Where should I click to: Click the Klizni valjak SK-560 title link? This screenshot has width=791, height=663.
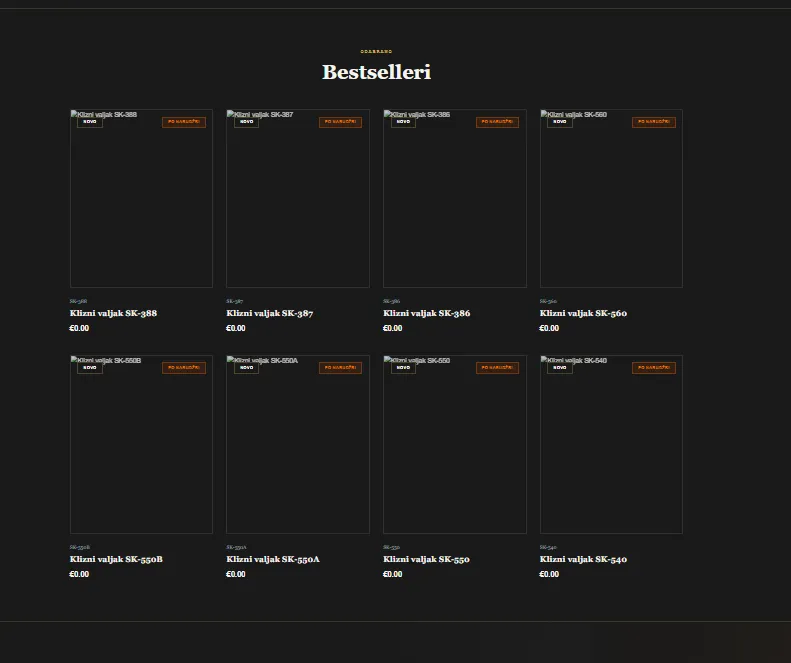pos(583,313)
